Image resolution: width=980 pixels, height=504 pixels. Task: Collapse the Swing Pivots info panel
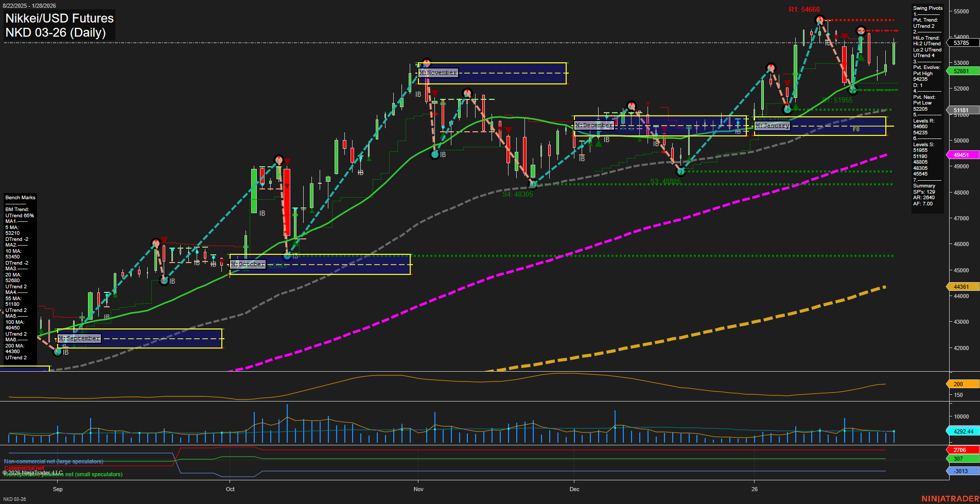tap(927, 8)
